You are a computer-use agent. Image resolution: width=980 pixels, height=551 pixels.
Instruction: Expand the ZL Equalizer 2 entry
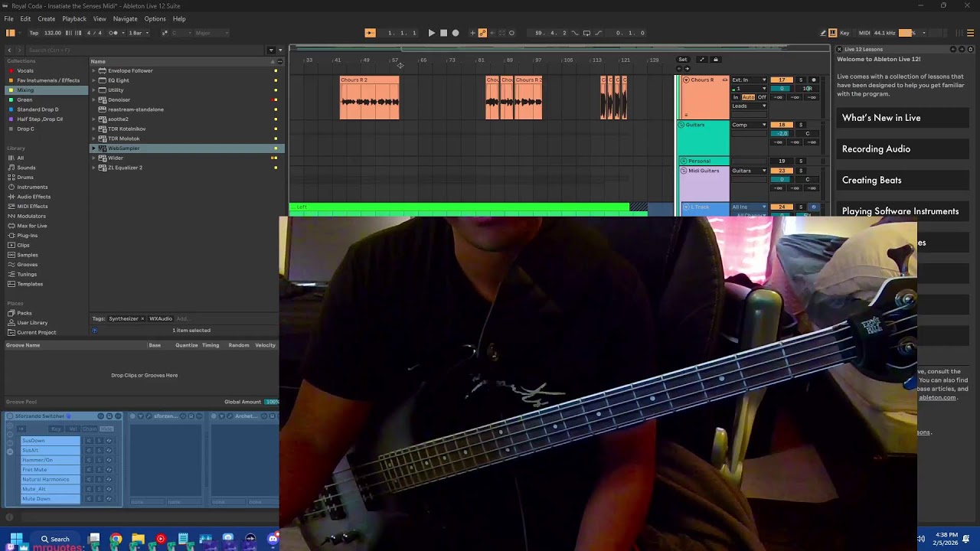(x=94, y=168)
